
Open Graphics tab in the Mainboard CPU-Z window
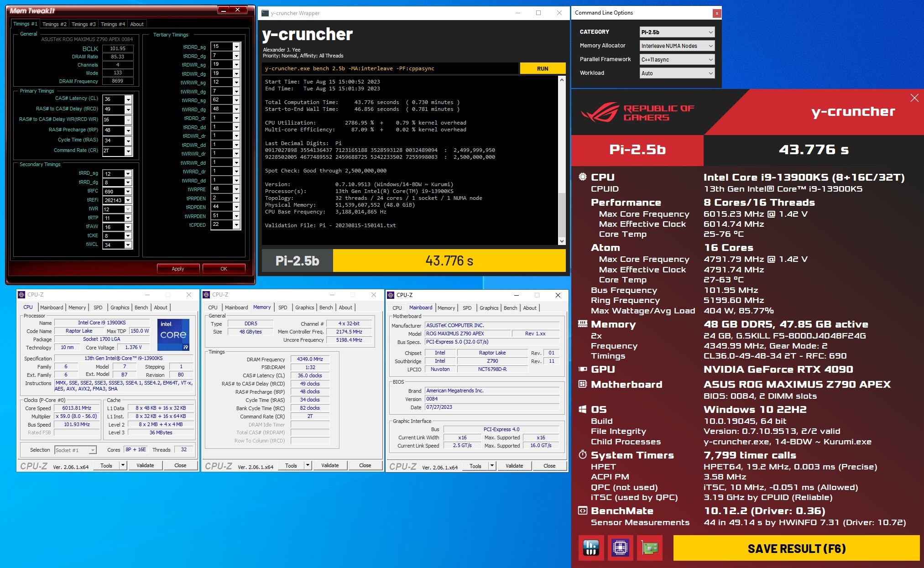coord(489,308)
